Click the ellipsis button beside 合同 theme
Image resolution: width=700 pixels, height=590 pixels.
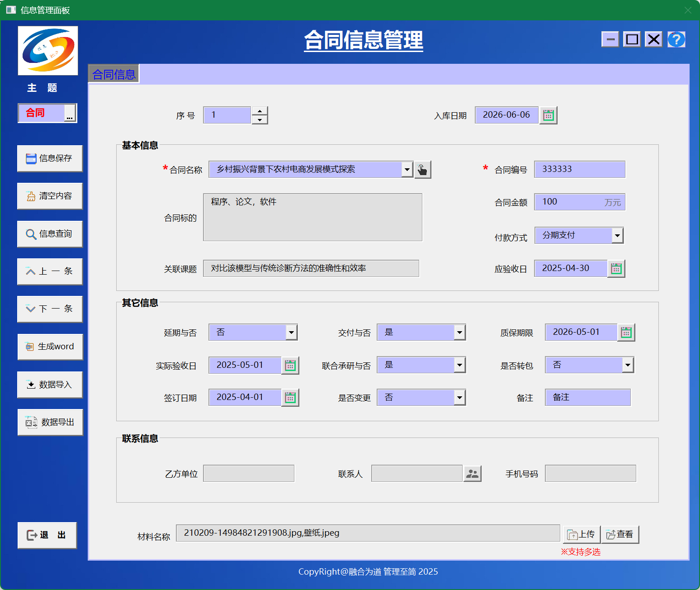tap(70, 113)
